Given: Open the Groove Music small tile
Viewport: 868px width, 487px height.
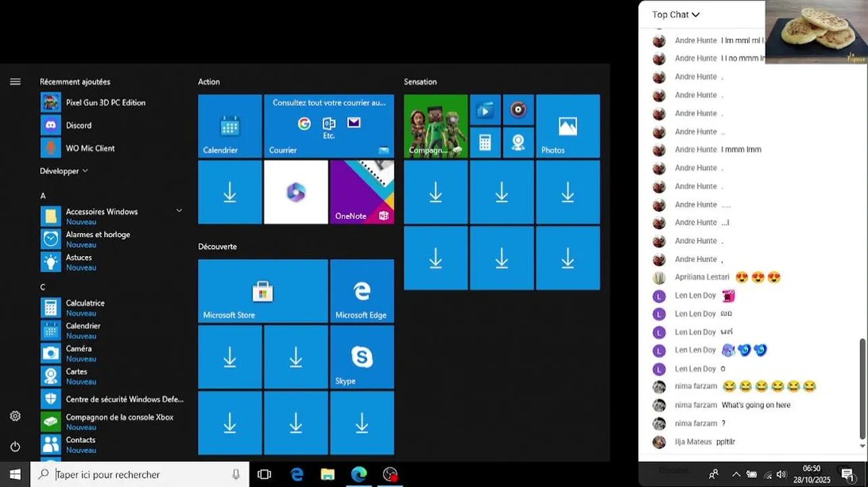Looking at the screenshot, I should [x=518, y=110].
